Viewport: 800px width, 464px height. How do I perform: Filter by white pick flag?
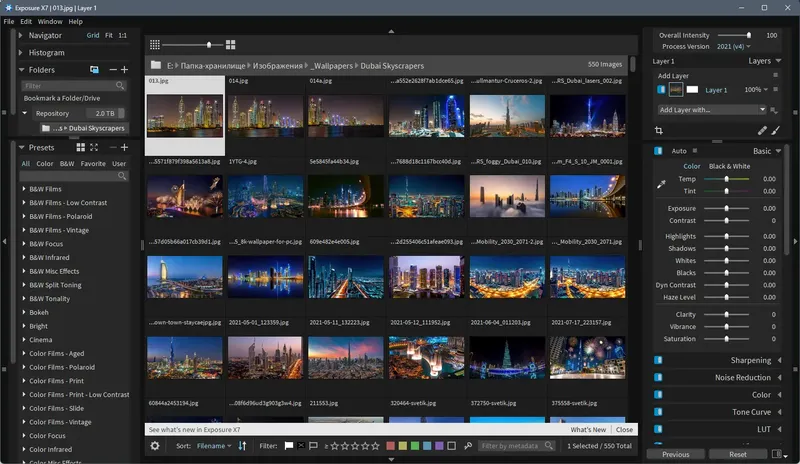[289, 445]
